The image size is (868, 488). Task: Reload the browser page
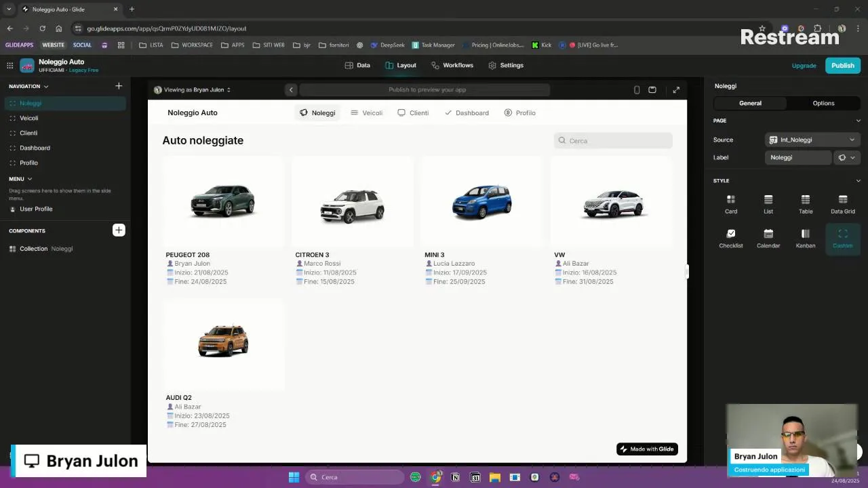click(x=42, y=28)
